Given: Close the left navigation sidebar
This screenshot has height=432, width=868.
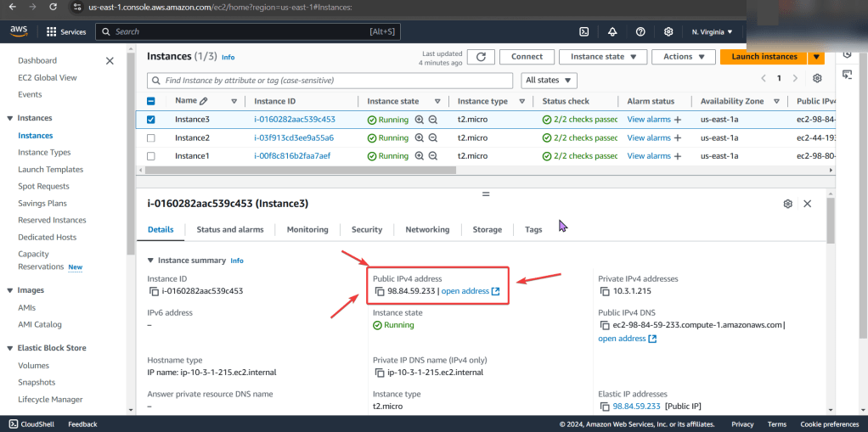Looking at the screenshot, I should point(110,61).
